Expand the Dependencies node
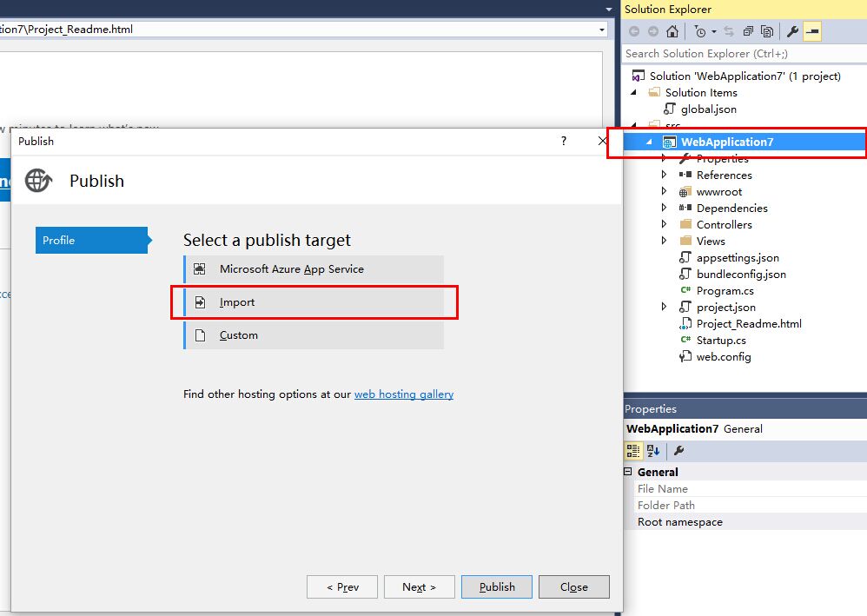Viewport: 867px width, 616px height. [664, 208]
